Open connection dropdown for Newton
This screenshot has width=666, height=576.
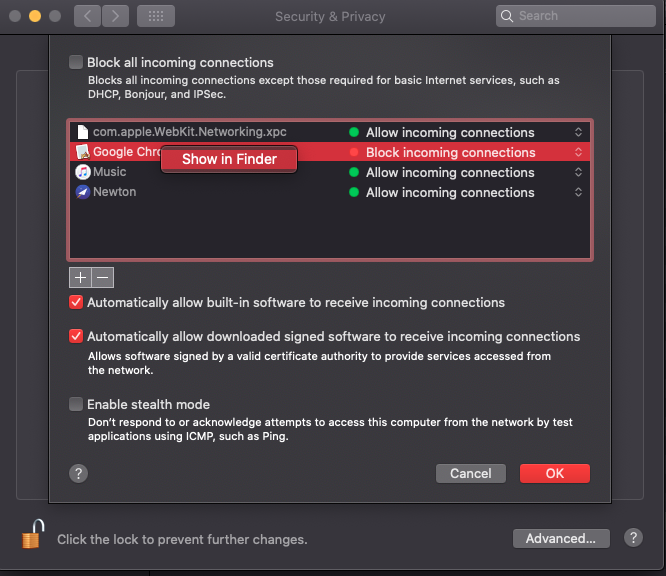pyautogui.click(x=578, y=192)
